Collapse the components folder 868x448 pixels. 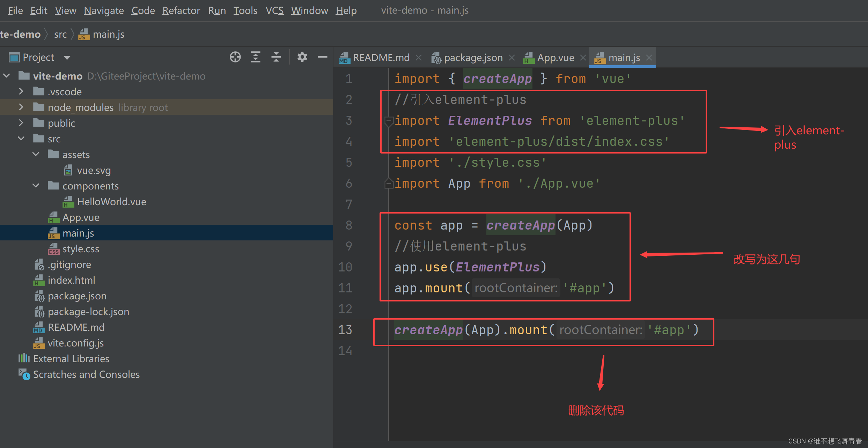36,185
